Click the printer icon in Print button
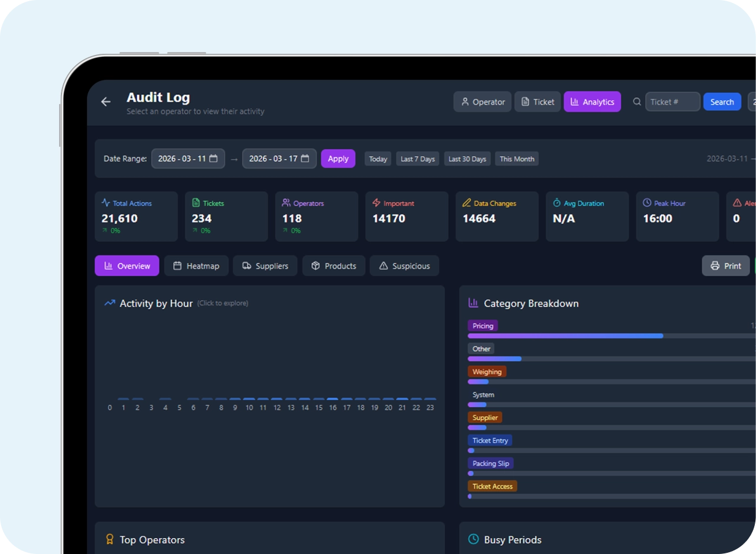Viewport: 756px width, 554px height. 715,266
